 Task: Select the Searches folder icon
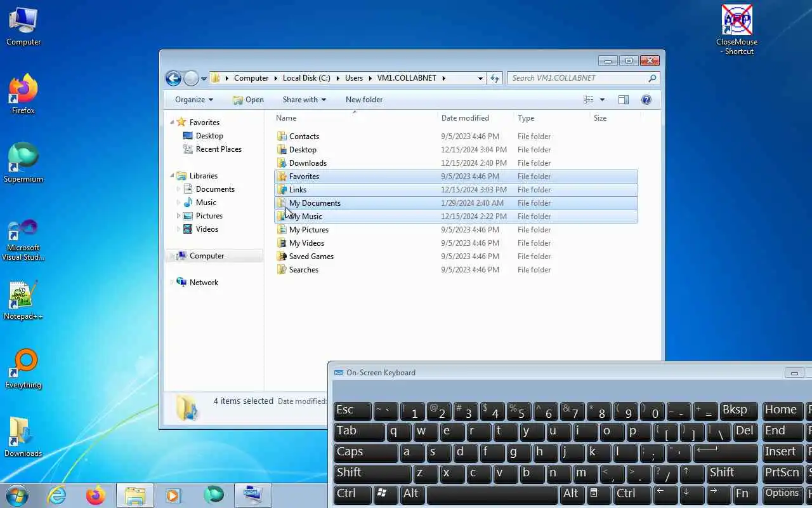pos(282,270)
